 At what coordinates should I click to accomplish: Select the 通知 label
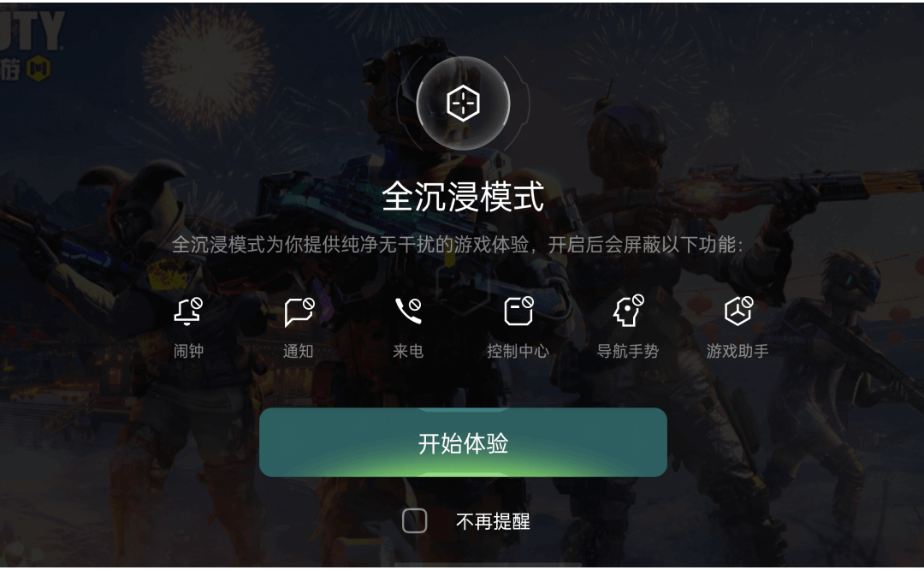point(299,351)
